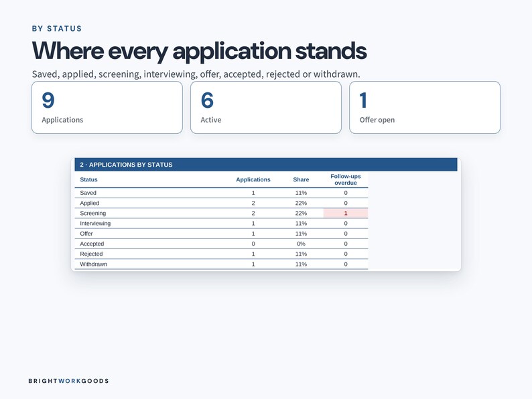
Task: Select the 9 Applications summary card
Action: pos(107,108)
